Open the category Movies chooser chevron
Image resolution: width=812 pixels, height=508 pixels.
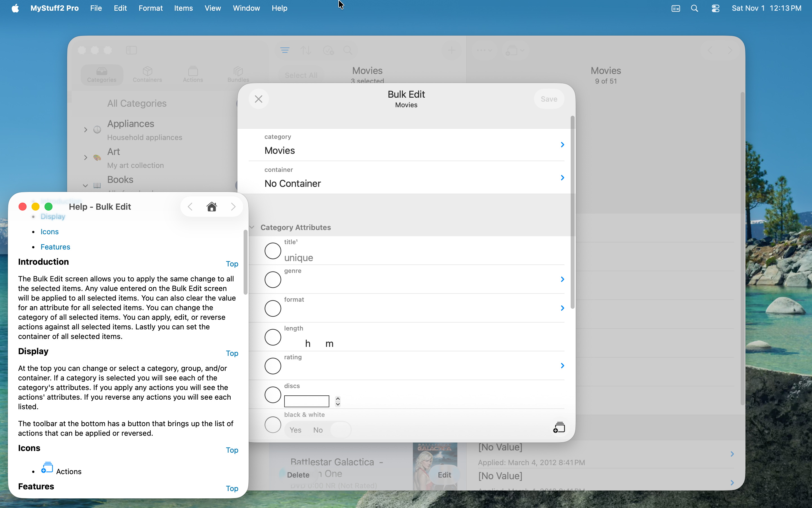tap(562, 145)
